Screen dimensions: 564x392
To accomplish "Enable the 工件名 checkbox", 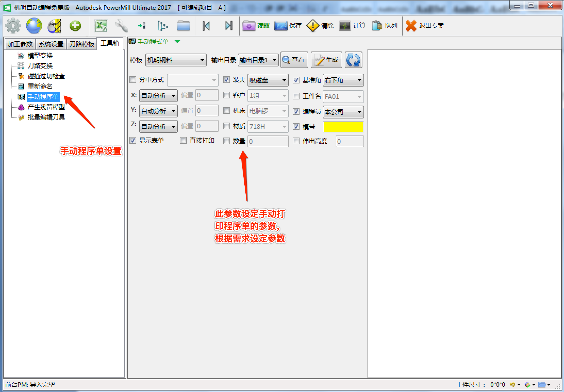I will pyautogui.click(x=296, y=96).
